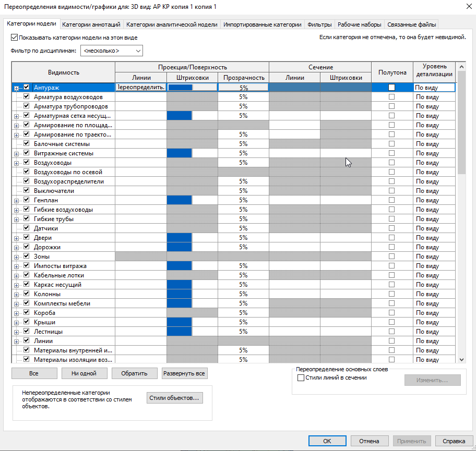This screenshot has height=451, width=476.
Task: Toggle visibility checkbox for Колонны
Action: coord(27,294)
